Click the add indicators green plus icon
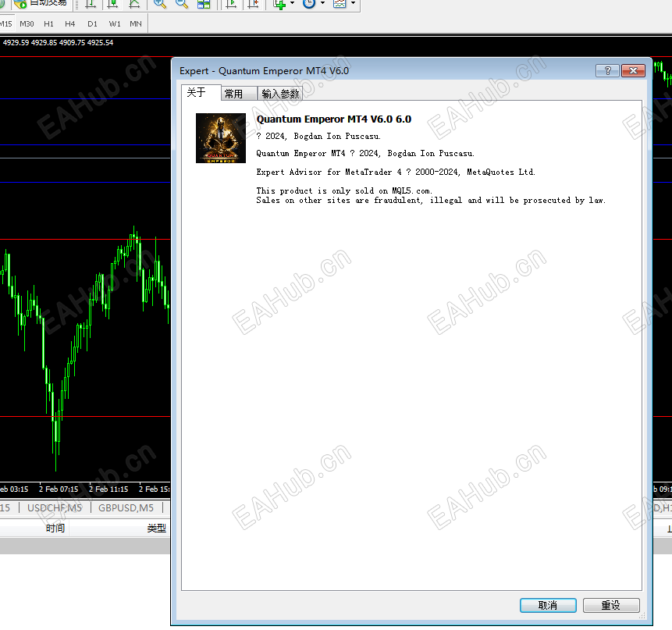672x630 pixels. tap(280, 4)
